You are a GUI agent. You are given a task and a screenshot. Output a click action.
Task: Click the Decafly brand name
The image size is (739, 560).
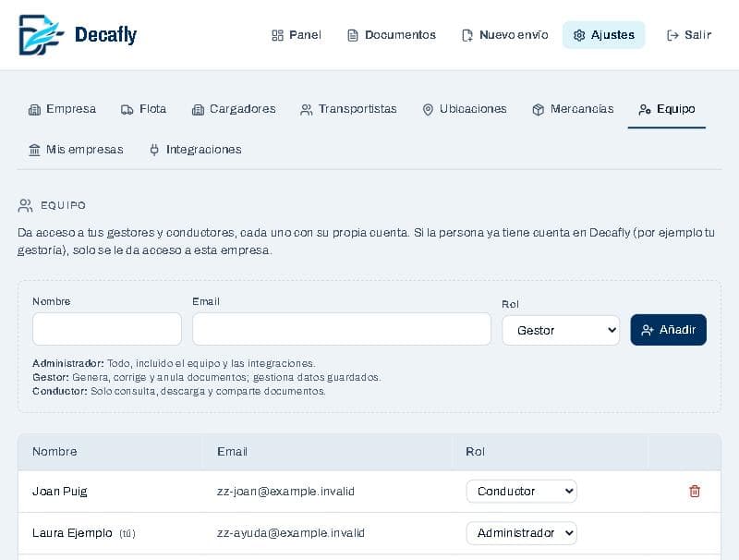pyautogui.click(x=106, y=35)
